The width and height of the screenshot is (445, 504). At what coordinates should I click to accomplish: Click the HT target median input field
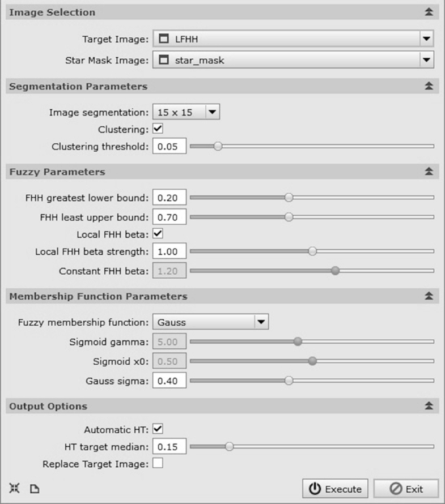pyautogui.click(x=169, y=446)
